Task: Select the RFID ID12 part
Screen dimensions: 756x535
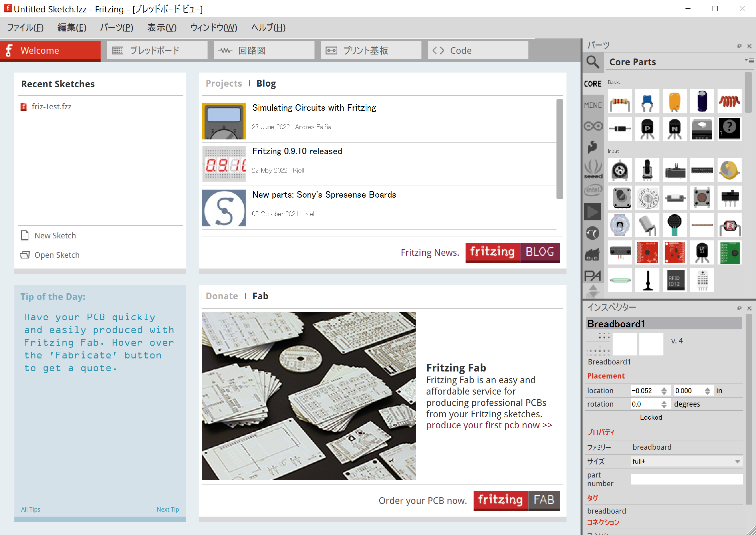Action: 675,280
